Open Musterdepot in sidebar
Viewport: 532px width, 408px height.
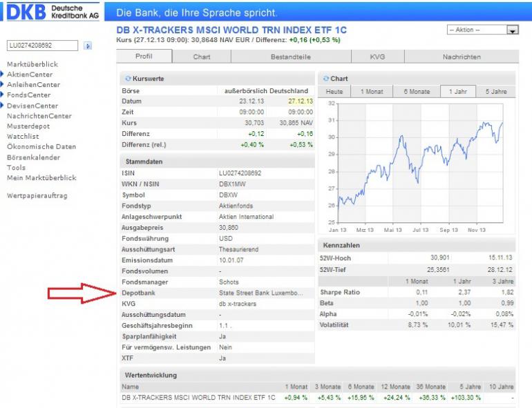[x=28, y=126]
